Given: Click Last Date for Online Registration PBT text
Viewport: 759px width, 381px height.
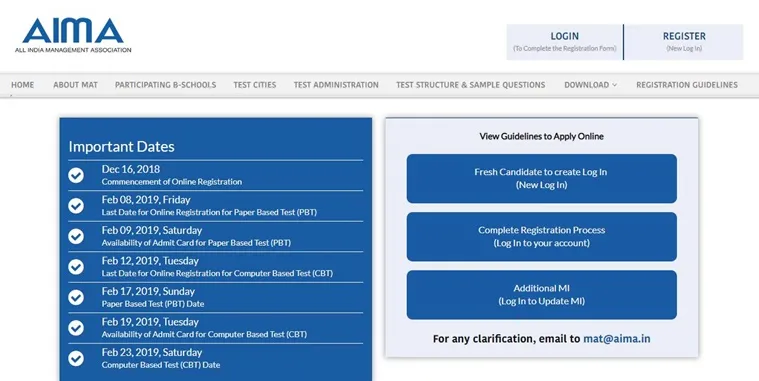Looking at the screenshot, I should coord(209,212).
